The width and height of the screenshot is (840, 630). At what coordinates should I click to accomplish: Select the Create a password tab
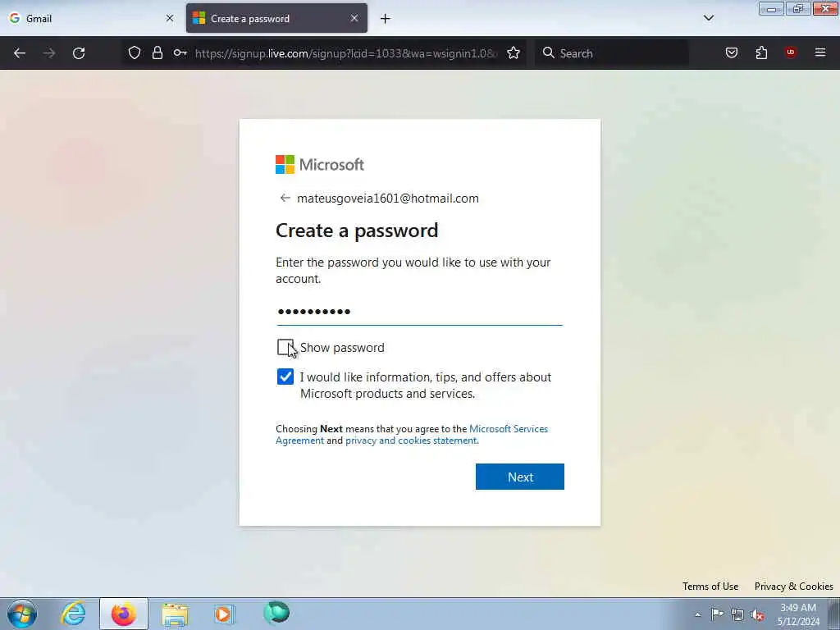coord(276,18)
